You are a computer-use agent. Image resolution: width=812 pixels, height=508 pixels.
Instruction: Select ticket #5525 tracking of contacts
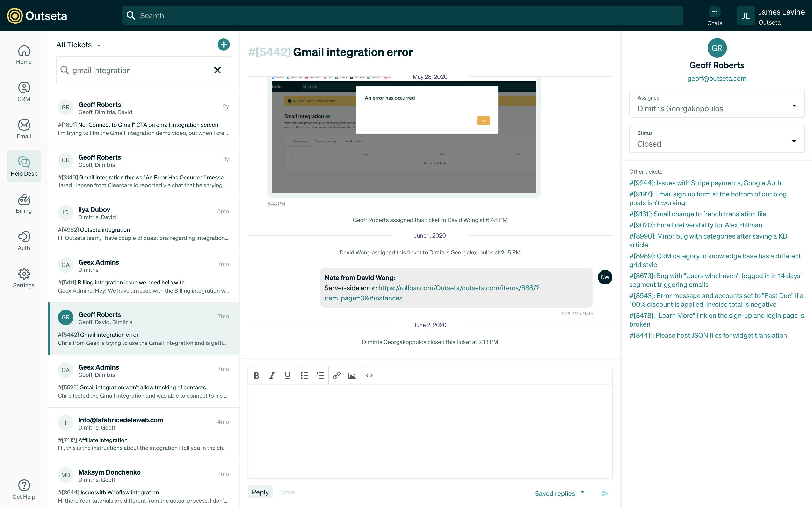pyautogui.click(x=144, y=381)
